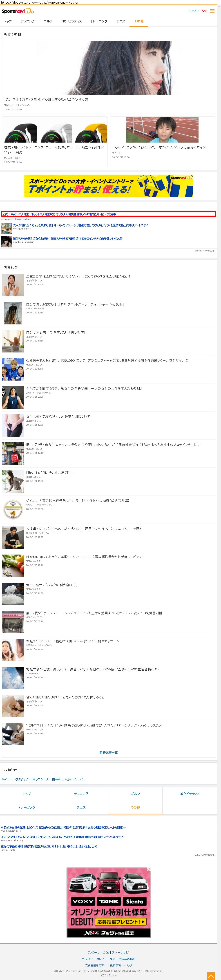This screenshot has width=221, height=980.
Task: Click the ログイン link
Action: coord(194,11)
